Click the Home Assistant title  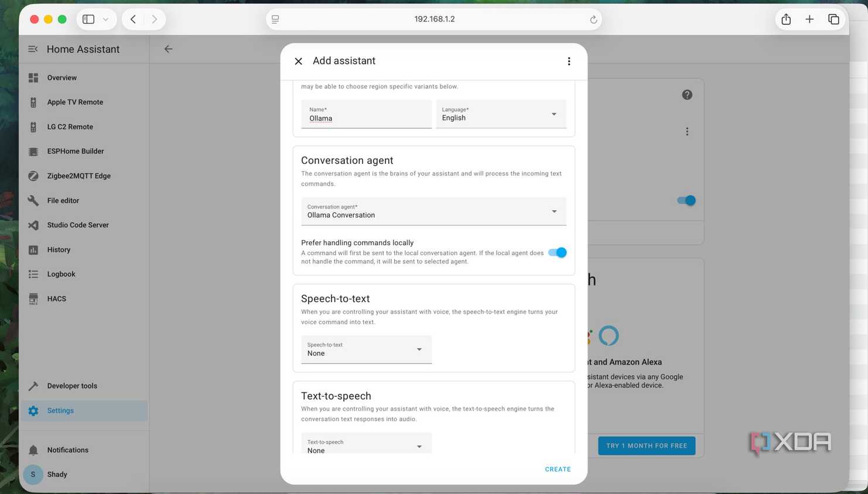click(x=83, y=49)
